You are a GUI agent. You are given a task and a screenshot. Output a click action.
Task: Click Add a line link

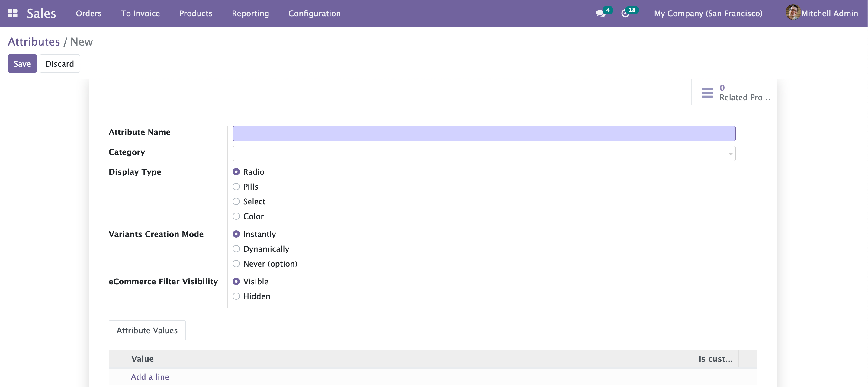(150, 377)
